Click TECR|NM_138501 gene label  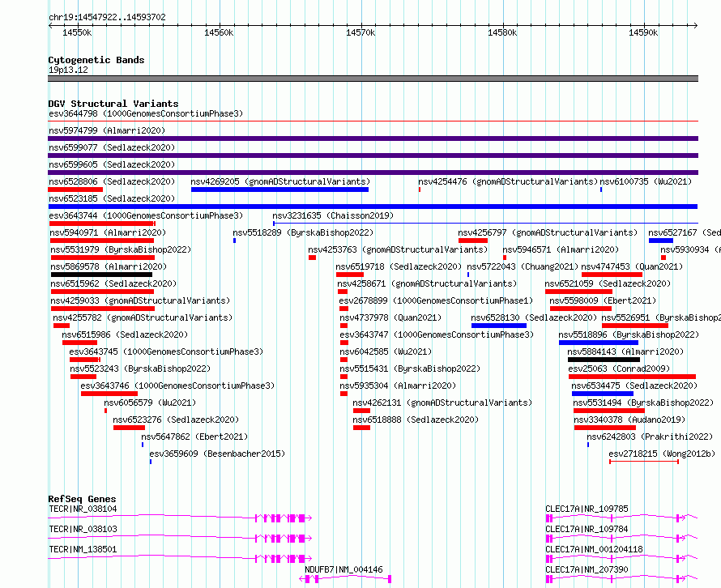[83, 549]
